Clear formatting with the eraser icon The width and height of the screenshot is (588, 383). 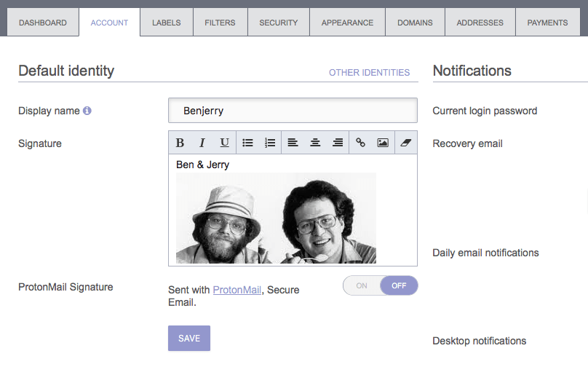pyautogui.click(x=406, y=143)
